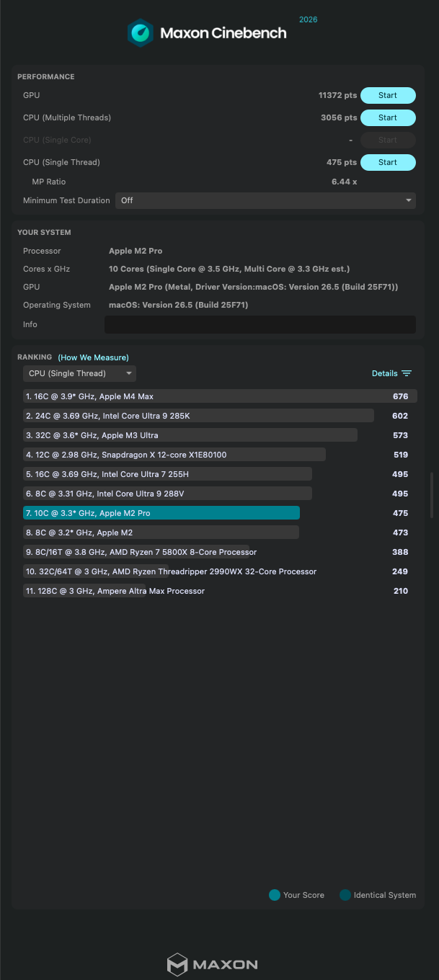This screenshot has width=439, height=980.
Task: Open the CPU (Single Thread) ranking dropdown
Action: [79, 373]
